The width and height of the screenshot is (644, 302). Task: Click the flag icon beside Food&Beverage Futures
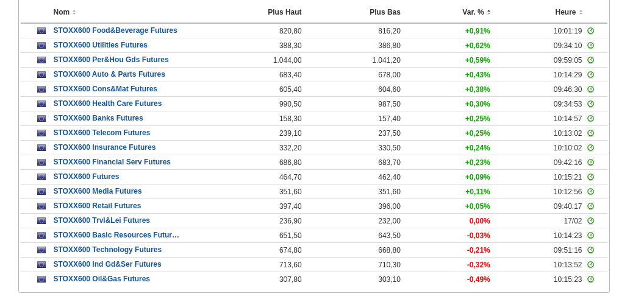[x=41, y=31]
